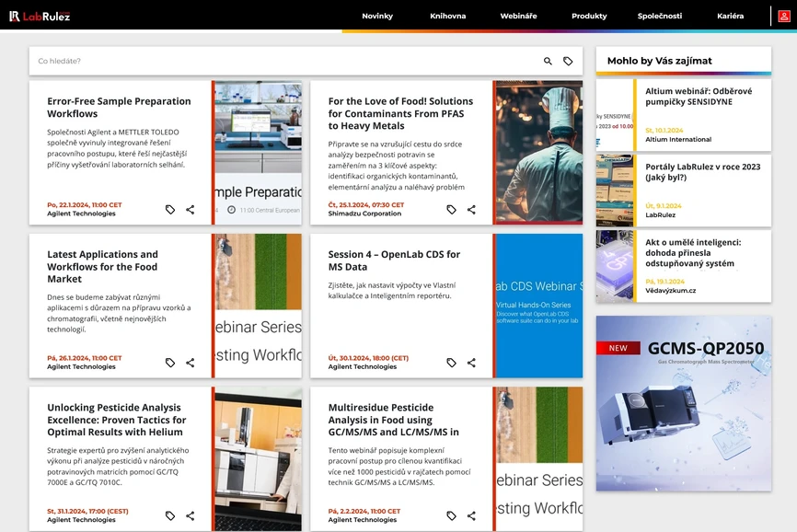
Task: Share the Session 4 OpenLab CDS webinar
Action: tap(471, 363)
